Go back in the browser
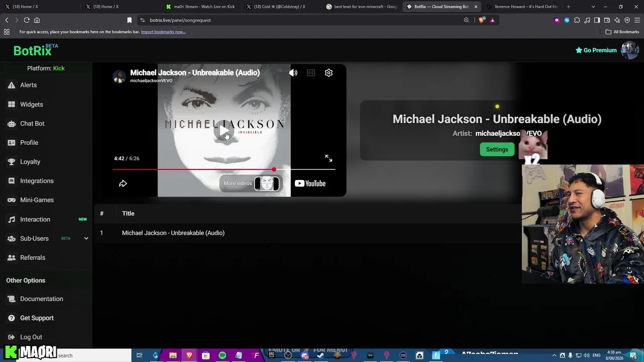The height and width of the screenshot is (362, 644). point(7,20)
